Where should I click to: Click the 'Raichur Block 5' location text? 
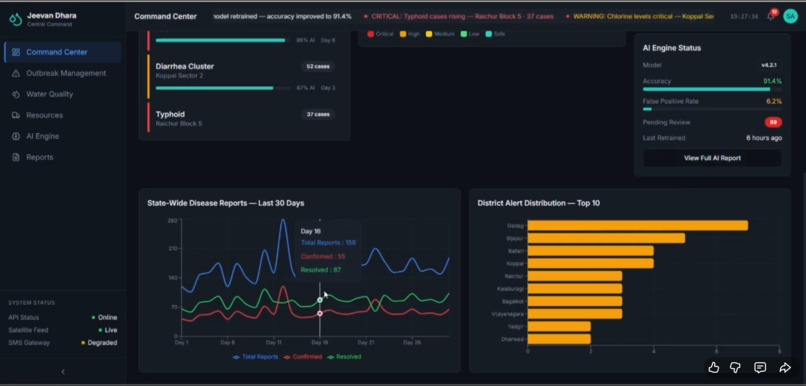pos(179,124)
